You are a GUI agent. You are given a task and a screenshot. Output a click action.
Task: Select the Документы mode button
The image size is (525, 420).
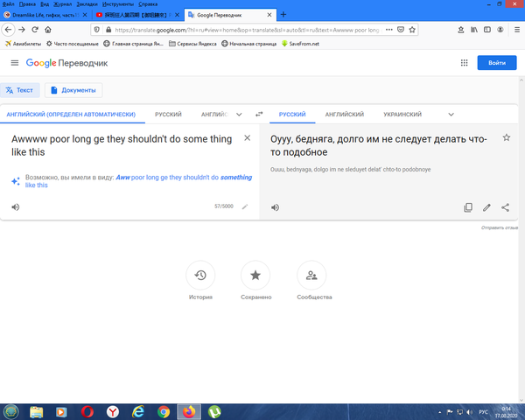tap(73, 90)
